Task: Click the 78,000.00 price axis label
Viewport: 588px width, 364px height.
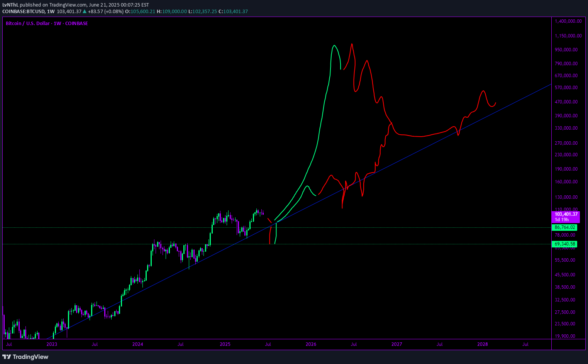Action: tap(565, 235)
